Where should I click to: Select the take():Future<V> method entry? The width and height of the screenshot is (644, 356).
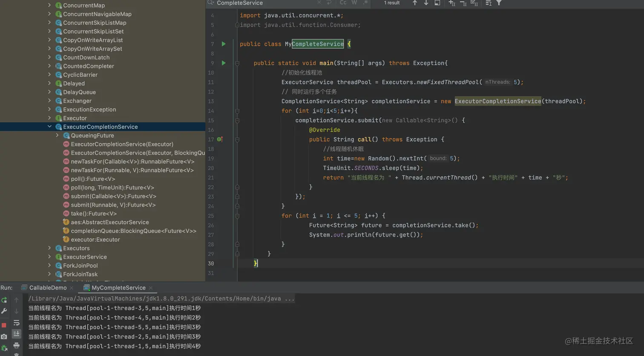(x=93, y=214)
